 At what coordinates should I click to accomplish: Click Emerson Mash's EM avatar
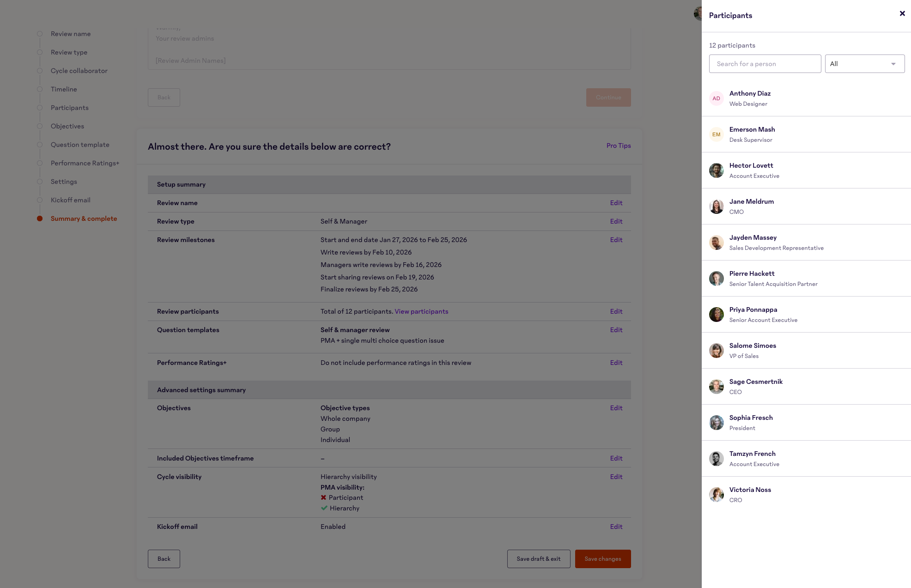[x=716, y=134]
